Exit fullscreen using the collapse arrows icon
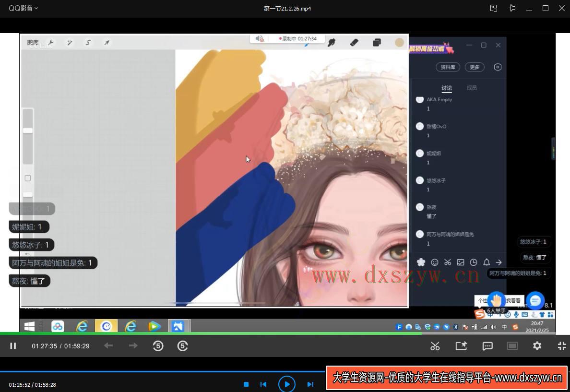570x392 pixels. [562, 346]
